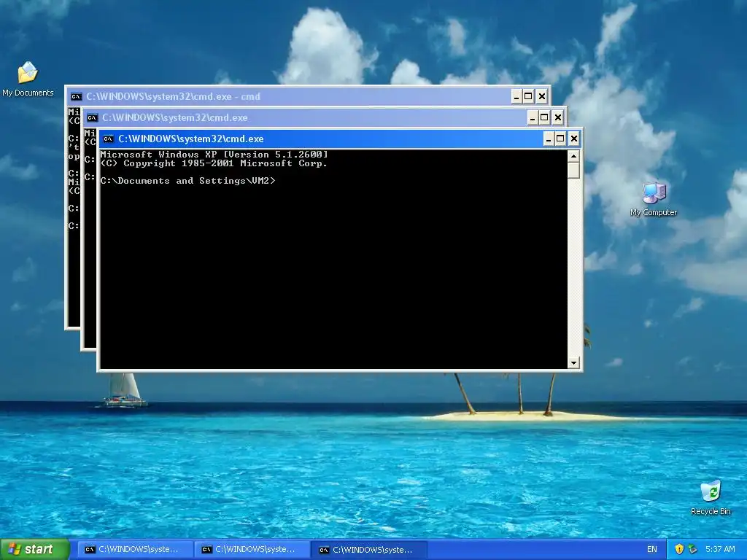Click the 'Microsoft Windows XP [Version 5.1.2600]' line
747x560 pixels.
(214, 155)
